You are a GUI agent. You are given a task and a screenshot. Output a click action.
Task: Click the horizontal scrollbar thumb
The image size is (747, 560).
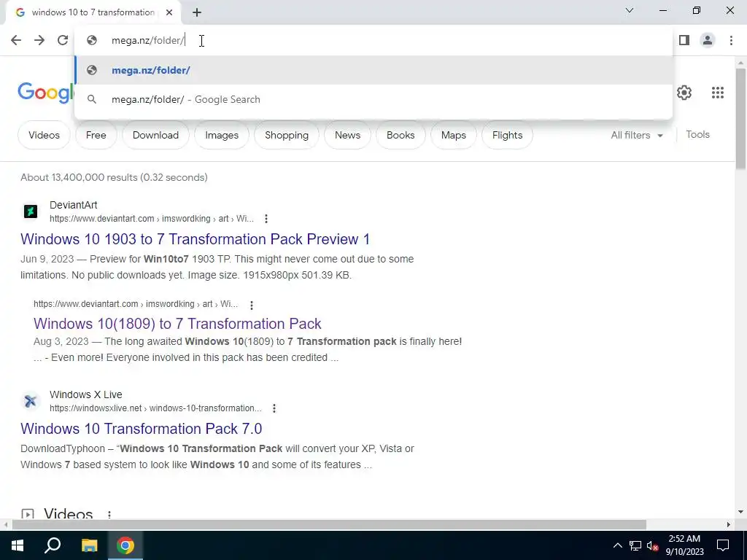click(329, 524)
